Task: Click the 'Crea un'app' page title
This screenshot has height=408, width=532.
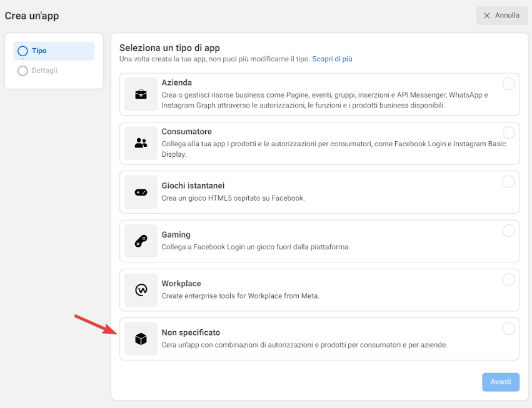Action: [x=32, y=16]
